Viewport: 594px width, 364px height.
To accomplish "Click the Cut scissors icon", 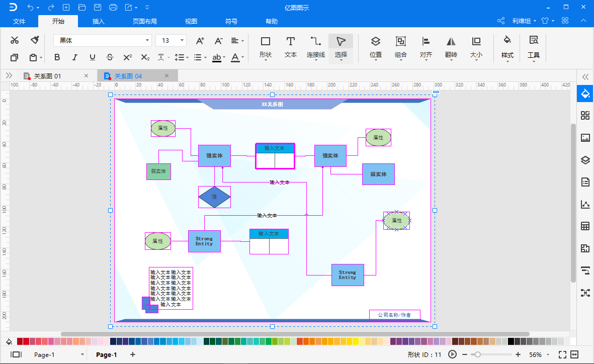I will click(x=15, y=40).
